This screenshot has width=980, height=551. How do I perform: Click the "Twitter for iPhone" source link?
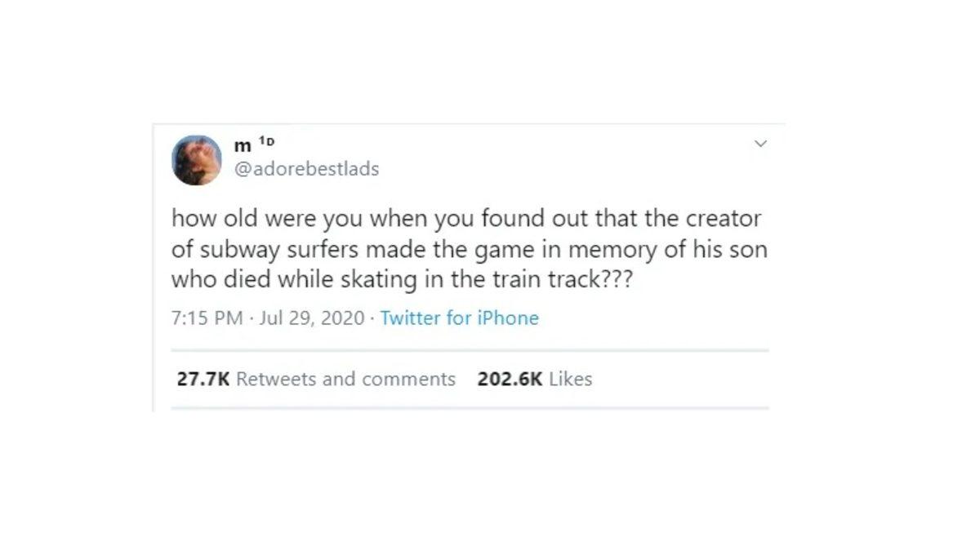coord(459,318)
